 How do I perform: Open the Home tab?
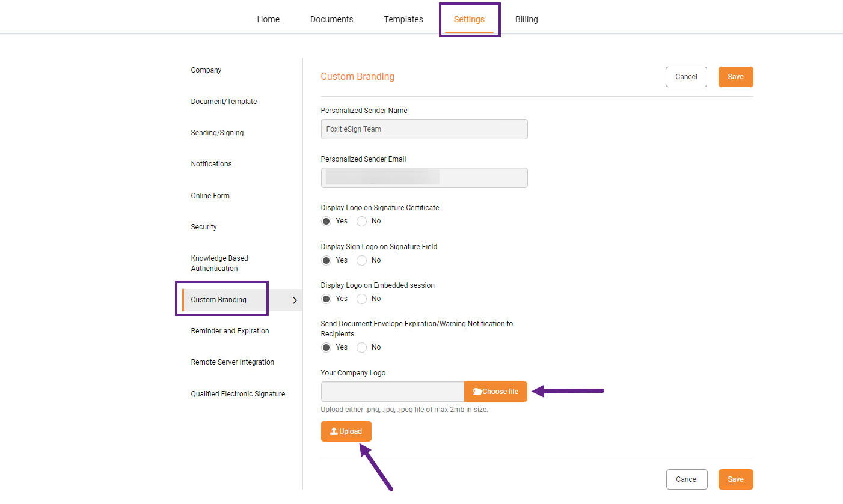(268, 19)
